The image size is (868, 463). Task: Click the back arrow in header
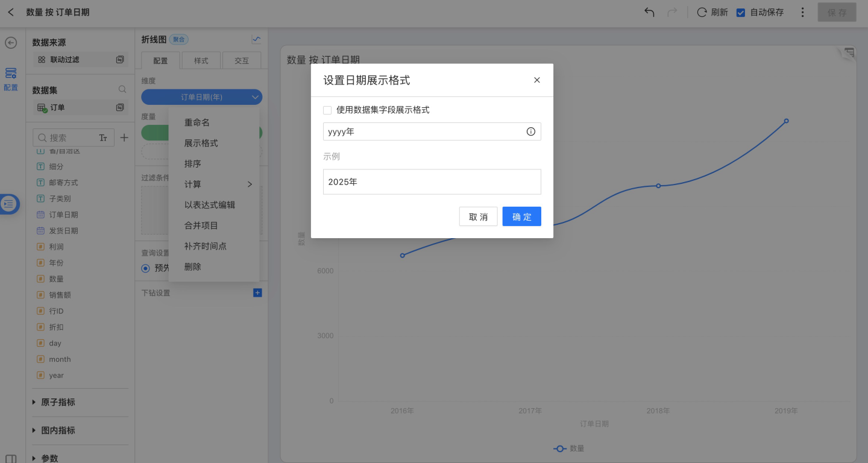click(x=11, y=12)
